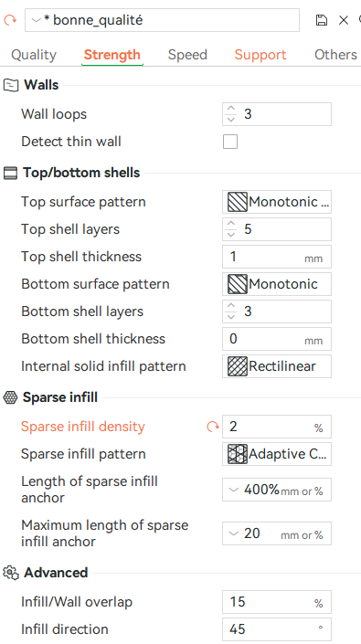The height and width of the screenshot is (644, 361).
Task: Expand the bonne_qualité preset dropdown
Action: point(37,20)
